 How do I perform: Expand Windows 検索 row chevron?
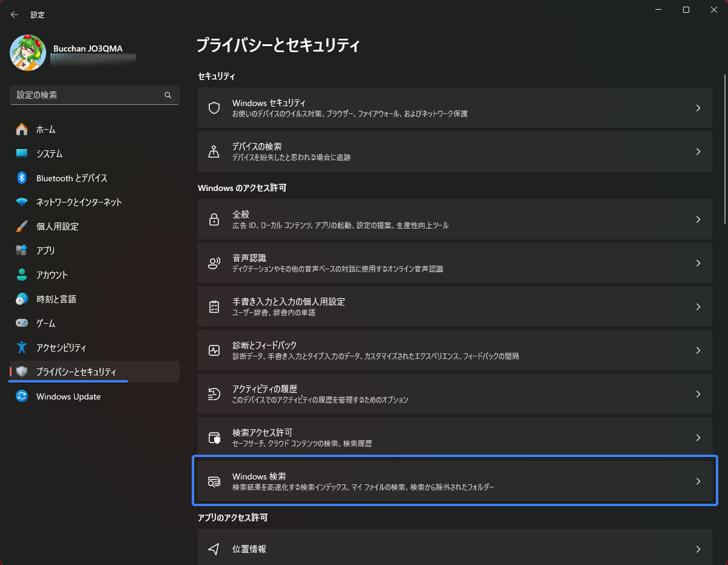(698, 481)
